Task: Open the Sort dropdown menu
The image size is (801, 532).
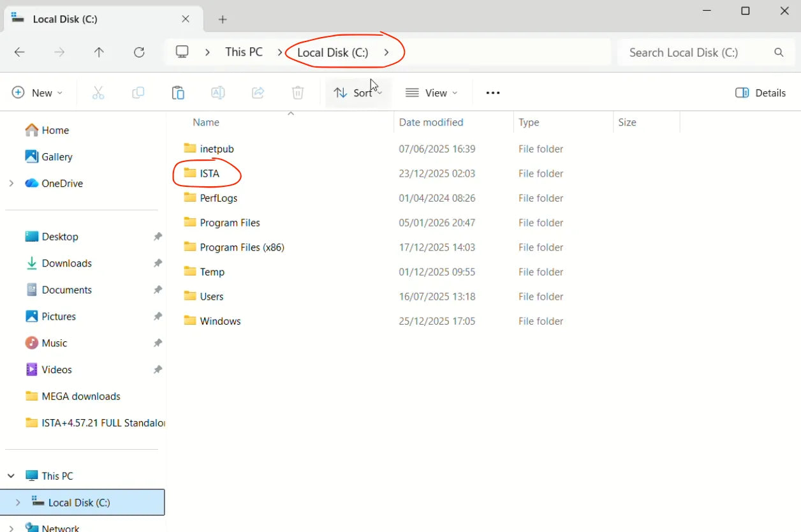Action: click(x=358, y=92)
